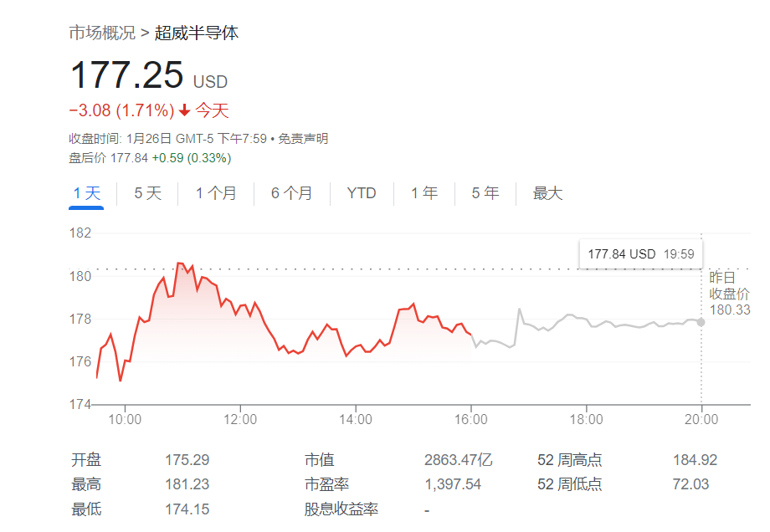
Task: View the 5 年 chart range
Action: coord(485,193)
